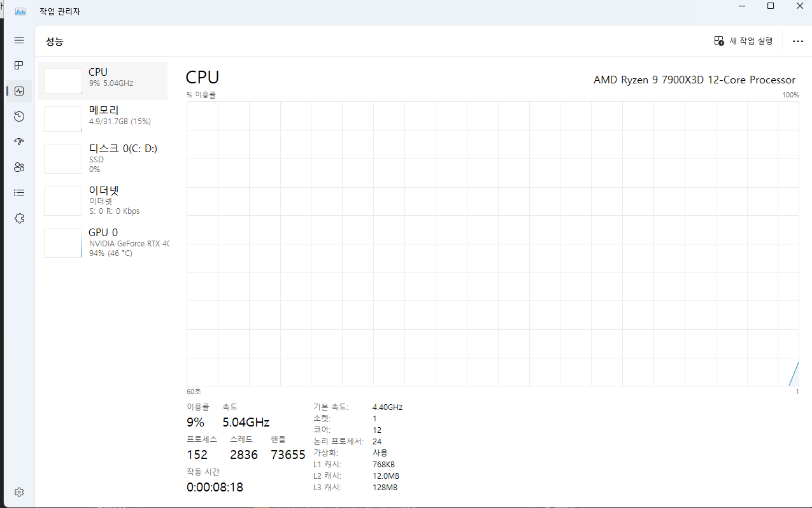This screenshot has height=508, width=812.
Task: Click the 논리 프로세서 label
Action: click(338, 441)
